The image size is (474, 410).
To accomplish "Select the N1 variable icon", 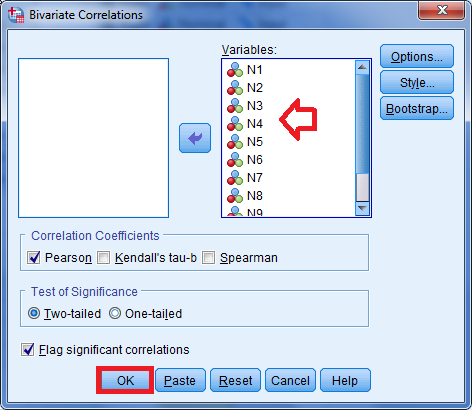I will click(235, 70).
